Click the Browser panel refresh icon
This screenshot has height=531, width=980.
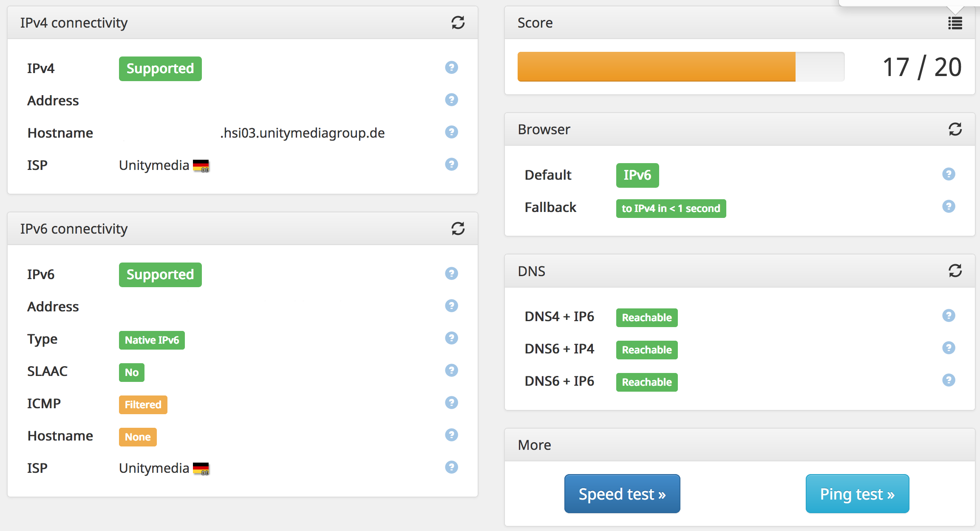(x=955, y=129)
